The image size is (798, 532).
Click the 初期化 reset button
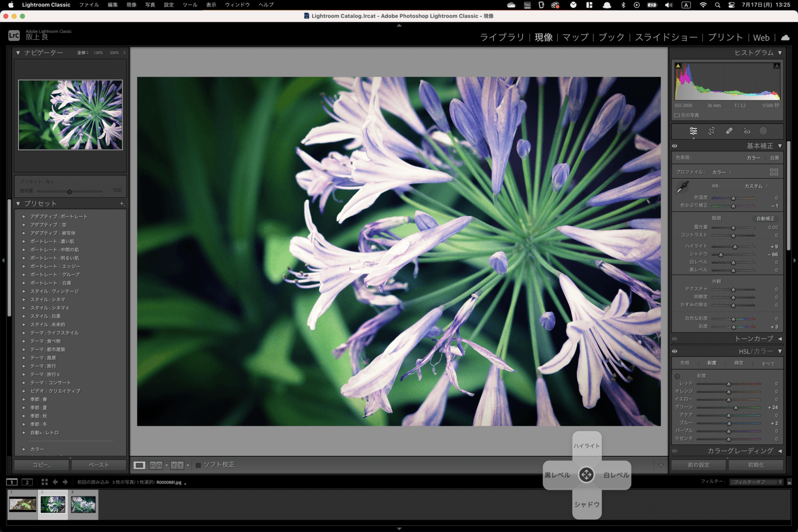(756, 465)
